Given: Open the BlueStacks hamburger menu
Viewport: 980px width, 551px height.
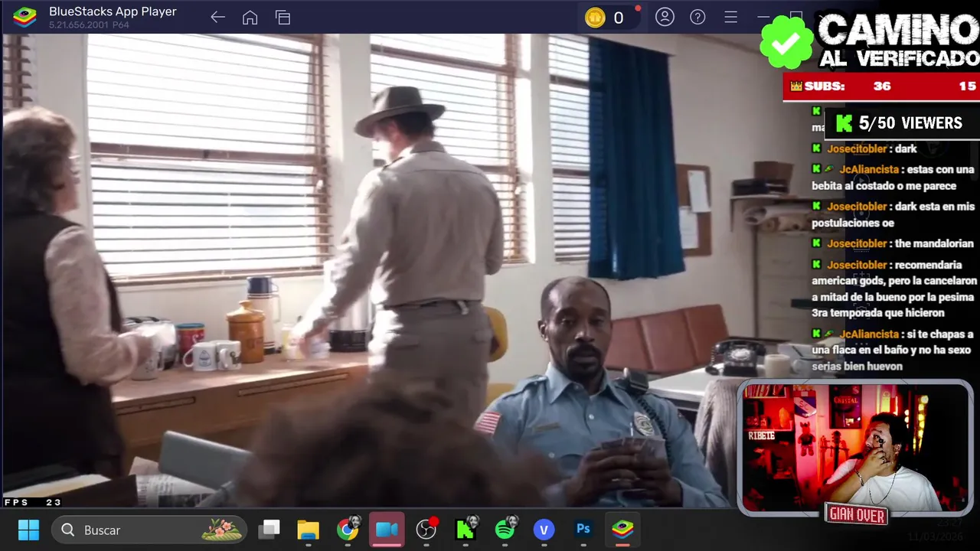Looking at the screenshot, I should click(x=730, y=17).
